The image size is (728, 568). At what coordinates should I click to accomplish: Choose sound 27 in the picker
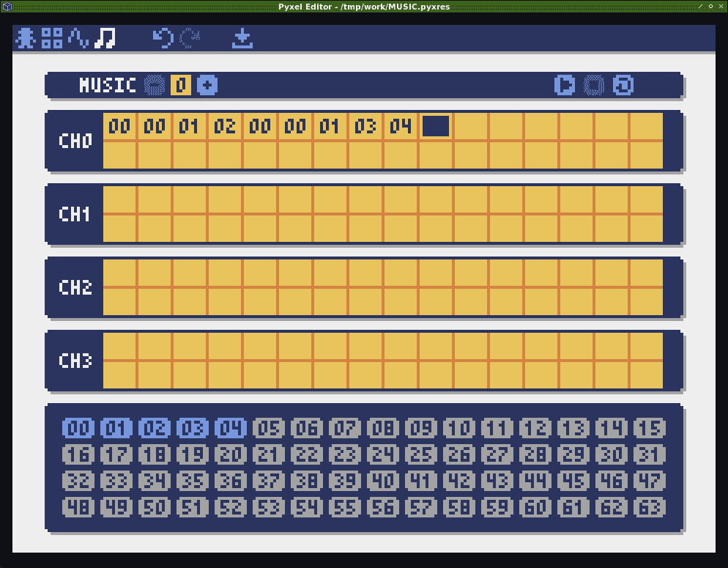click(497, 454)
